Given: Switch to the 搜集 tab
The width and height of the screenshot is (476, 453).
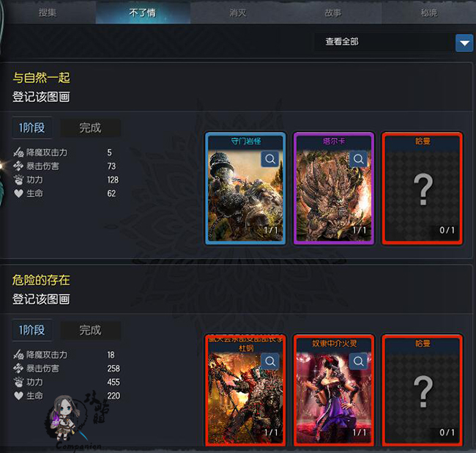Looking at the screenshot, I should point(48,12).
